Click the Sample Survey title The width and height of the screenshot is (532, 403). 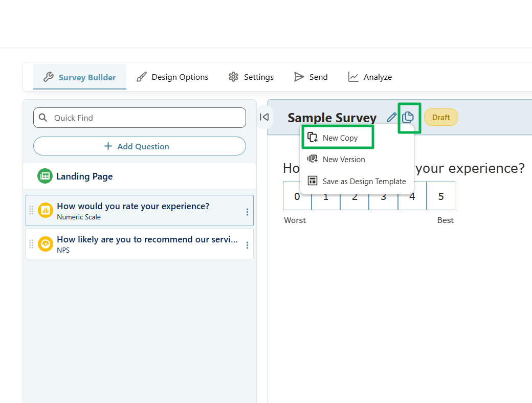click(x=332, y=118)
